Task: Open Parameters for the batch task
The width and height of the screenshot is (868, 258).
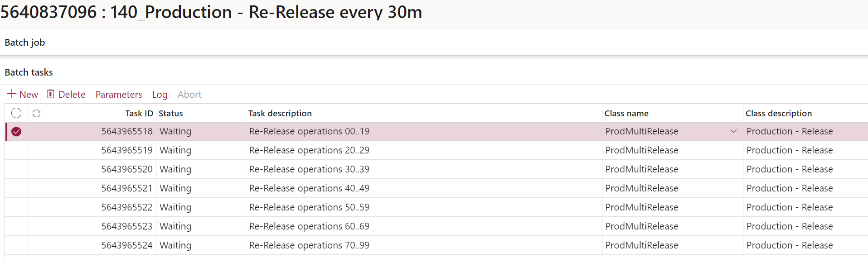Action: coord(119,95)
